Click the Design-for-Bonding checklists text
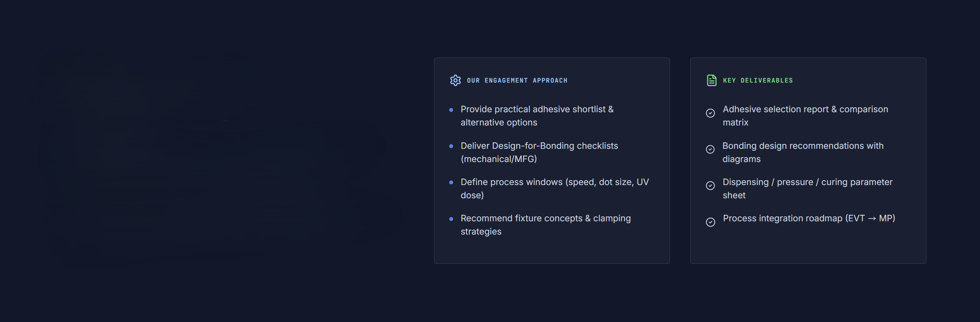This screenshot has width=980, height=322. (x=539, y=152)
